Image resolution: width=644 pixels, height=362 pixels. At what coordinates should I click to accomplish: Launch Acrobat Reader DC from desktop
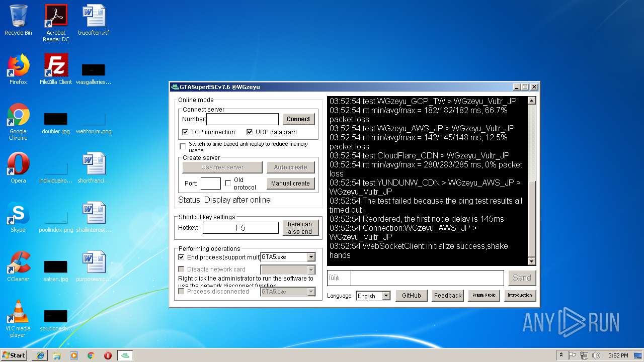point(56,23)
